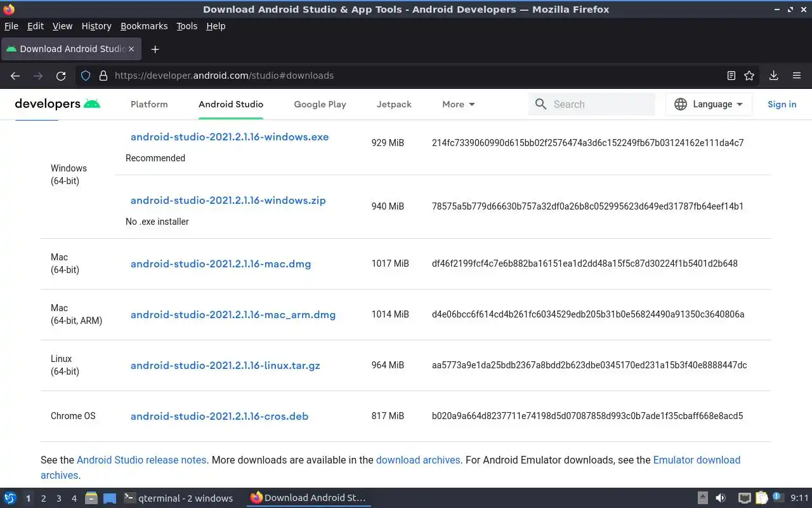Open the download archives link
Screen dimensions: 812x508
[x=418, y=460]
